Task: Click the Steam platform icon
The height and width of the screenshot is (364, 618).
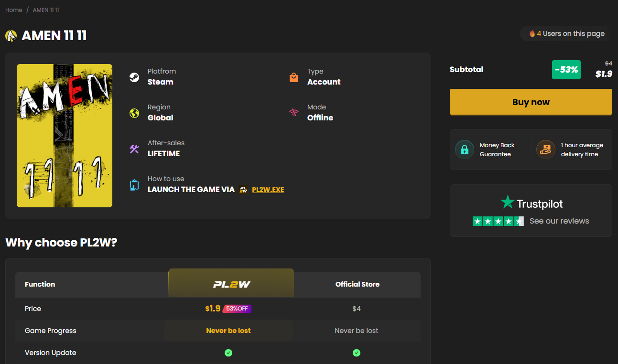Action: (134, 77)
